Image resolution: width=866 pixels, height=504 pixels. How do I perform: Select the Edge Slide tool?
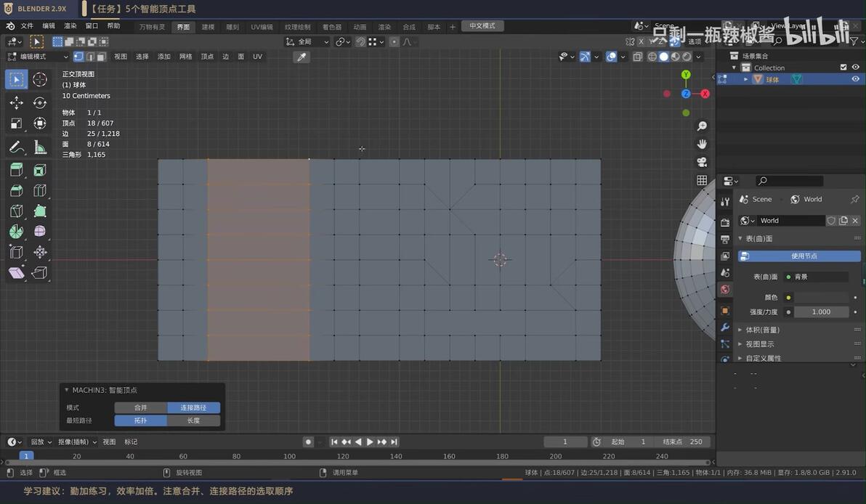(x=16, y=252)
